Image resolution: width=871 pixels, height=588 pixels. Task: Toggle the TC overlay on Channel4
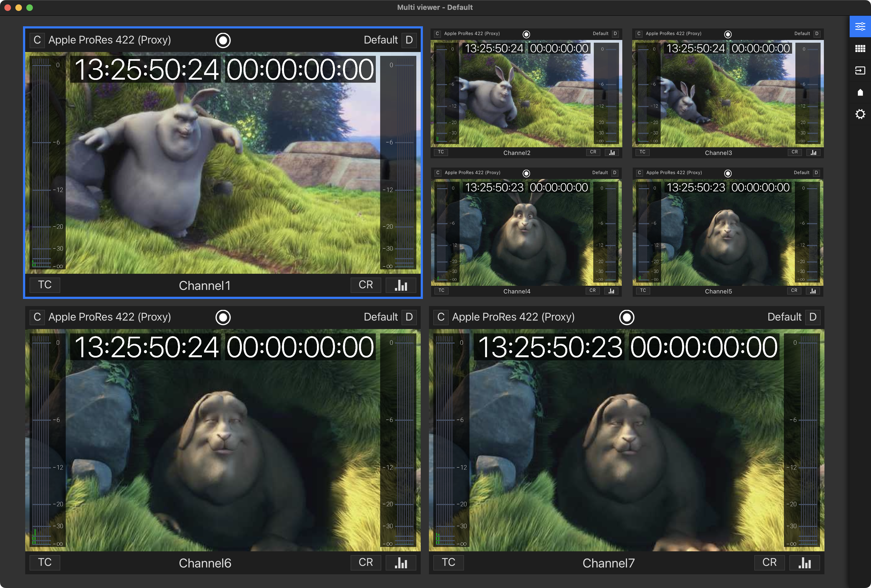pyautogui.click(x=441, y=291)
